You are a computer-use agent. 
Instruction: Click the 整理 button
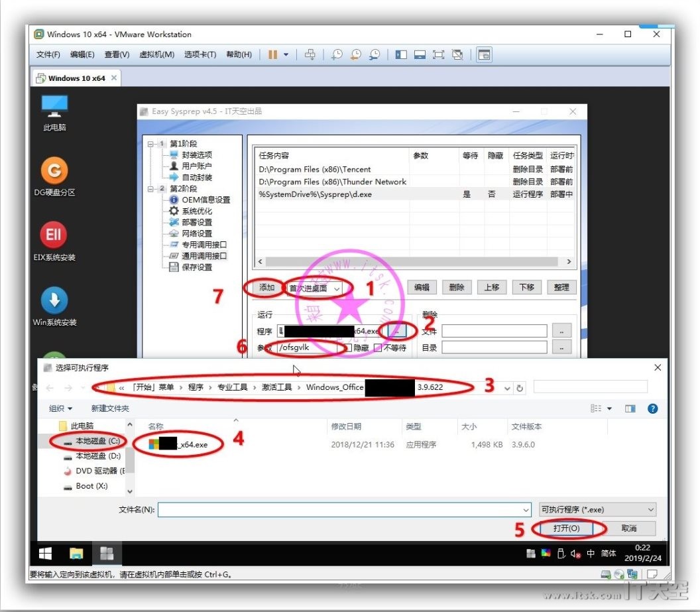pos(561,287)
